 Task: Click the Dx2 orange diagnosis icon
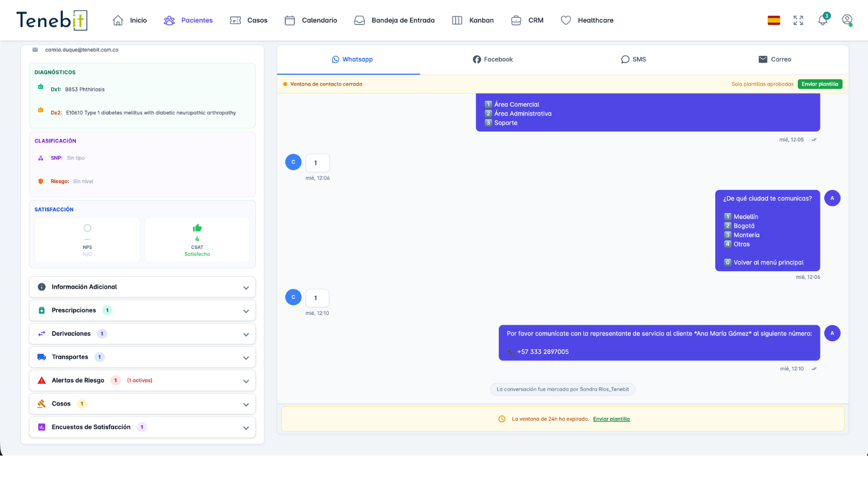[x=40, y=110]
